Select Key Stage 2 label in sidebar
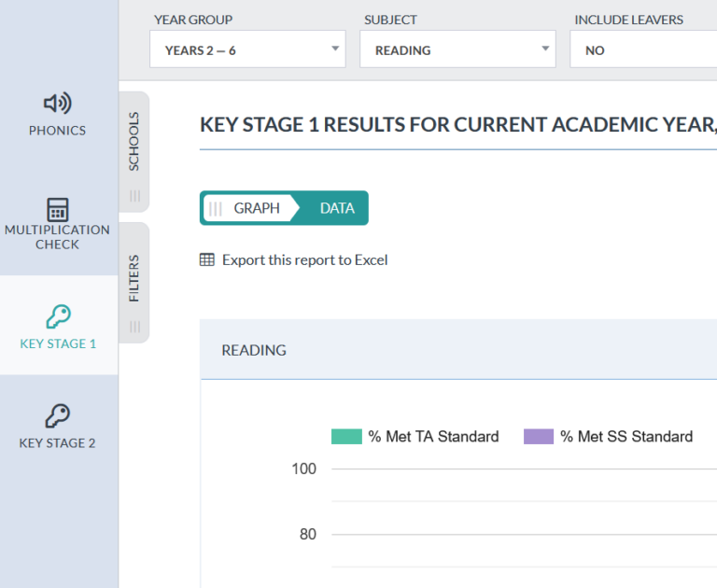Viewport: 717px width, 588px height. tap(57, 443)
